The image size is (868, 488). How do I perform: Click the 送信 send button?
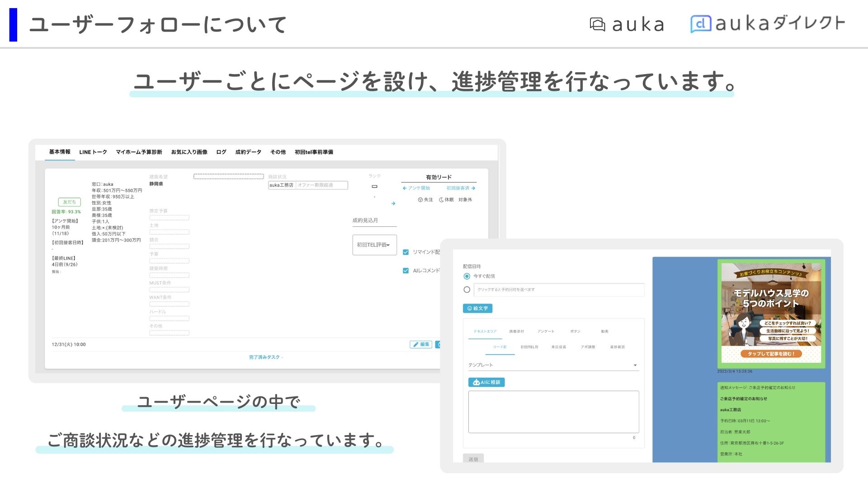(x=473, y=459)
